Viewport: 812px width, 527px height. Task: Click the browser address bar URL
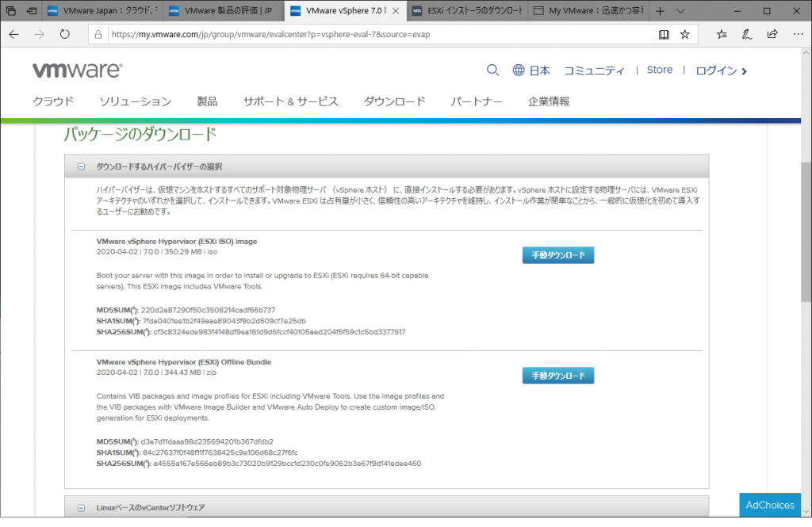(x=271, y=35)
